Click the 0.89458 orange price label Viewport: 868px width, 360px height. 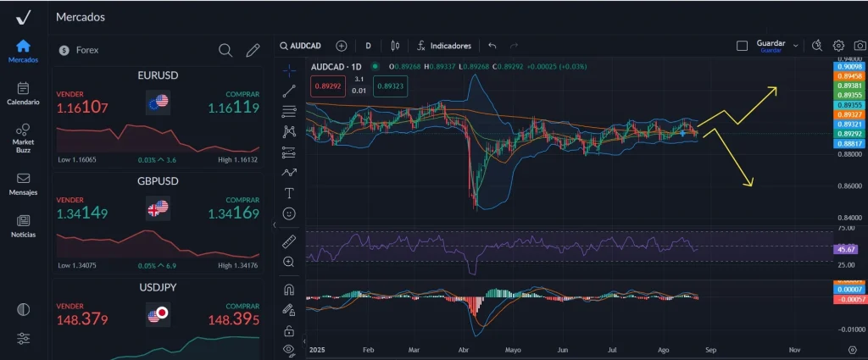pos(849,75)
